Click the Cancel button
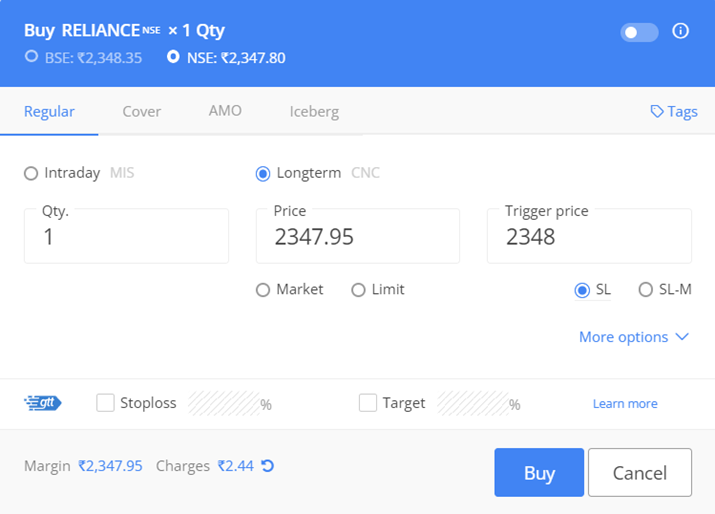This screenshot has height=514, width=715. tap(640, 472)
